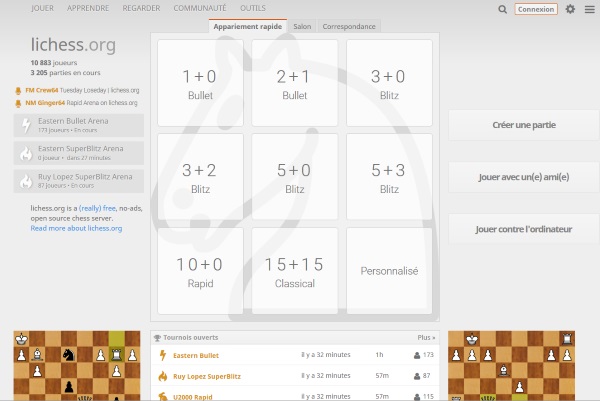This screenshot has height=401, width=600.
Task: Click the players icon next to 173
Action: click(417, 355)
